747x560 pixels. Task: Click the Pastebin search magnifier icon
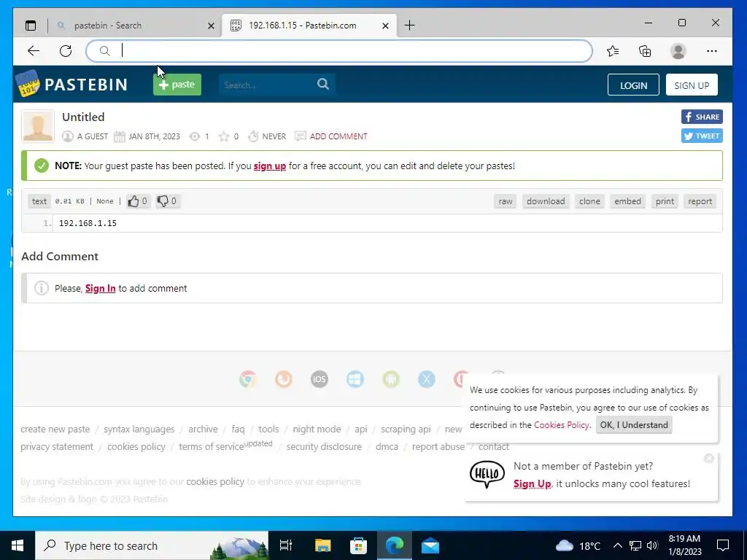coord(323,85)
